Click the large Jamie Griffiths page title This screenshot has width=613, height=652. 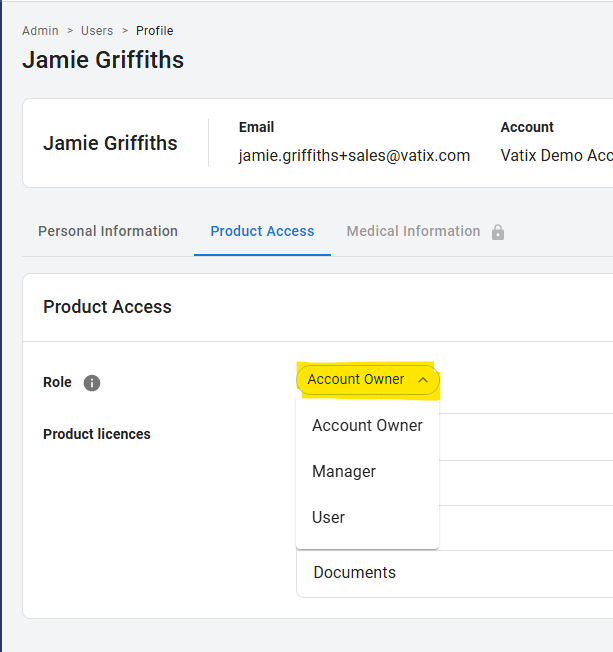pyautogui.click(x=103, y=60)
